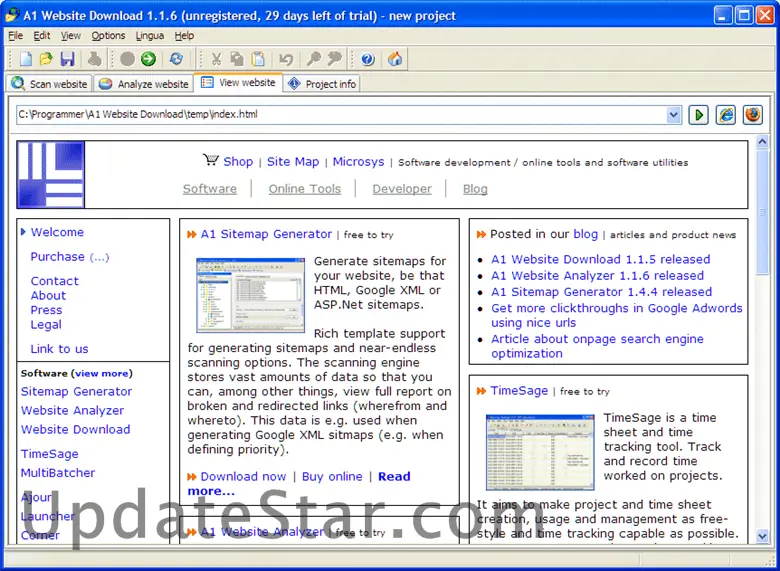Open the Lingua menu
This screenshot has height=571, width=780.
[150, 36]
